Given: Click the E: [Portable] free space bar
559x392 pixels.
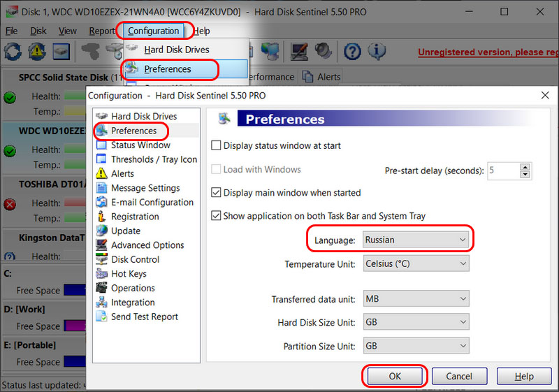Looking at the screenshot, I should [75, 361].
